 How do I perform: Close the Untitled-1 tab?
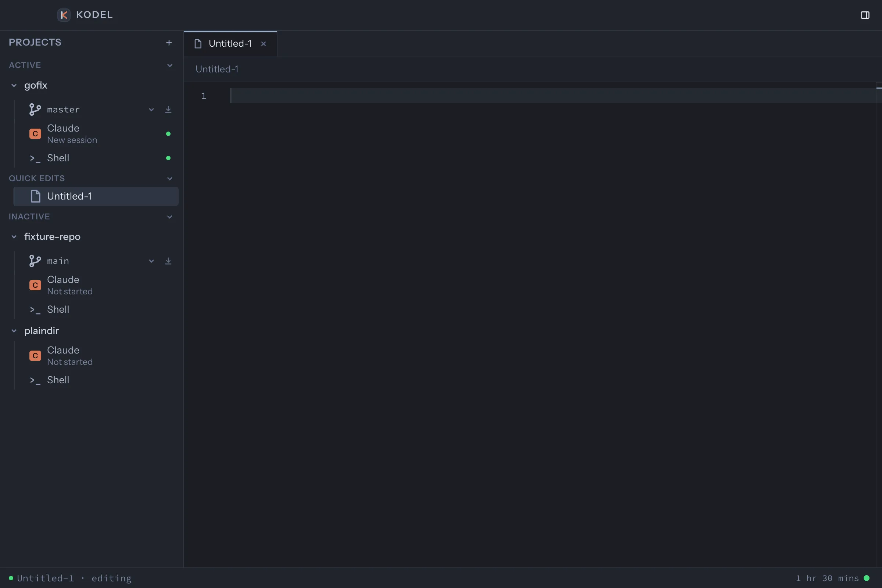(263, 44)
